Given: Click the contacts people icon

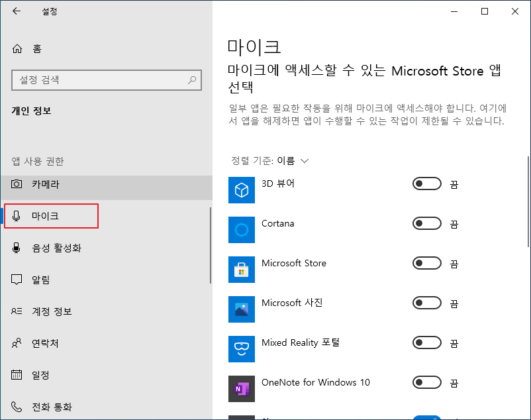Looking at the screenshot, I should tap(17, 343).
